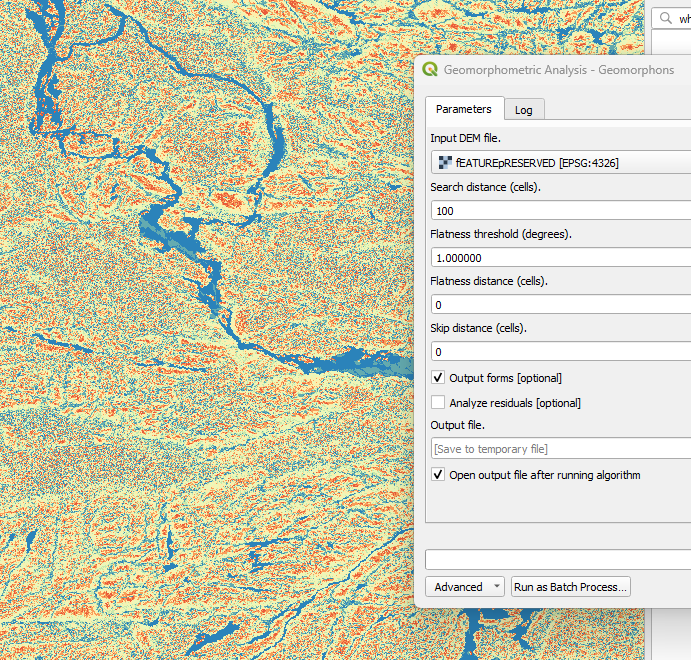Image resolution: width=691 pixels, height=660 pixels.
Task: Click the Flatness threshold value field
Action: point(560,257)
